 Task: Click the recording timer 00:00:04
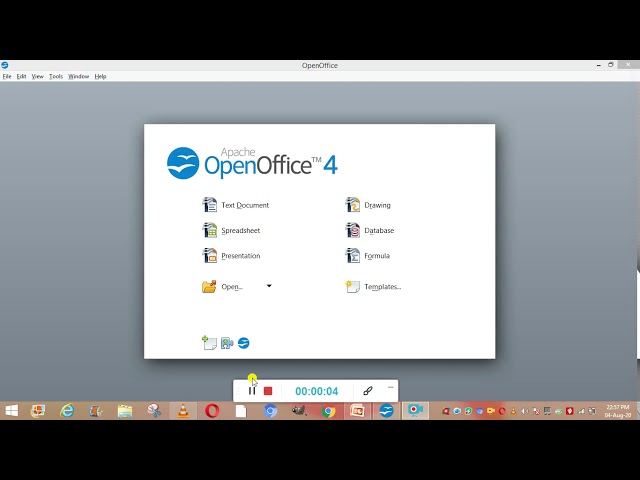pyautogui.click(x=317, y=391)
